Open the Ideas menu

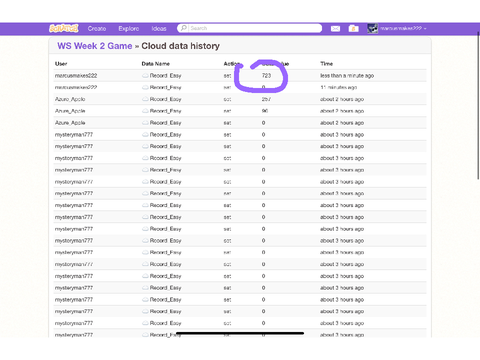(159, 29)
